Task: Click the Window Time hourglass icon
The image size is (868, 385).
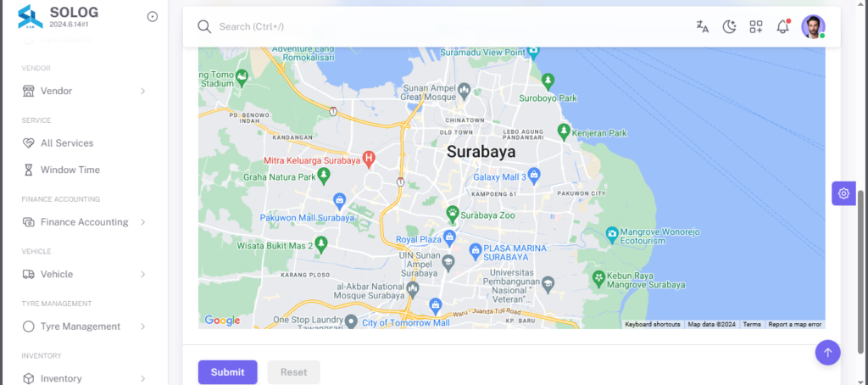Action: 28,170
